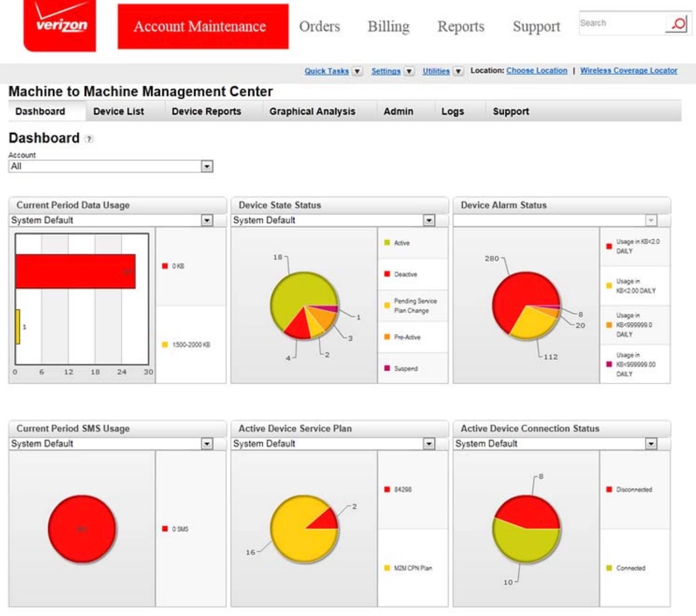This screenshot has width=696, height=616.
Task: Click the yellow 1500-2000 KB usage bar
Action: (x=18, y=327)
